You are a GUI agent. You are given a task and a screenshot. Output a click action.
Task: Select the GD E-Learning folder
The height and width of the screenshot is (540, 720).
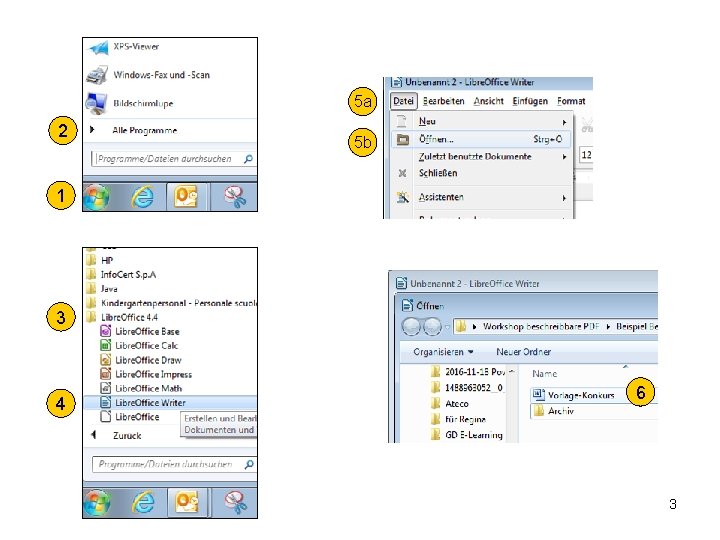pos(467,435)
